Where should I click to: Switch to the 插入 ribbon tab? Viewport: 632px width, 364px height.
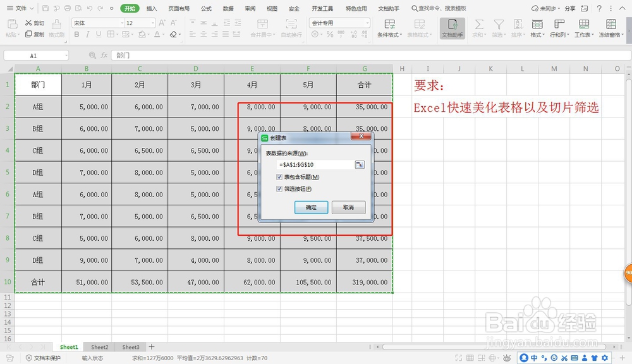152,8
